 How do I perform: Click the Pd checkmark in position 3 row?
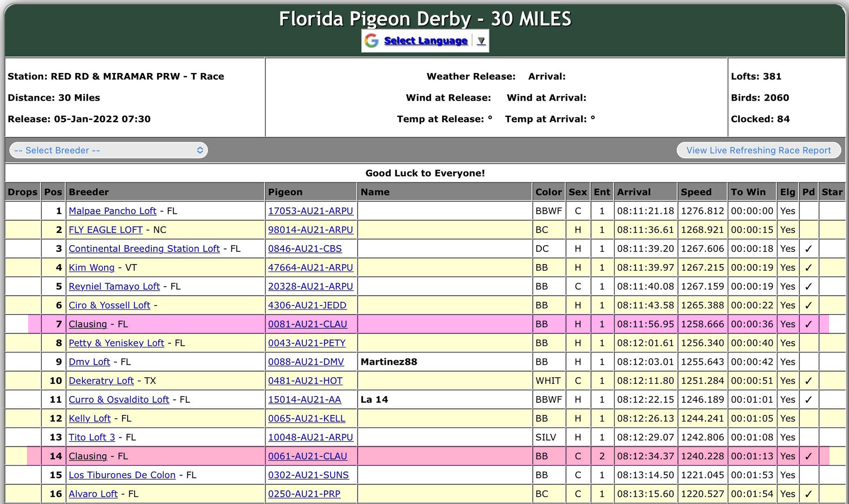click(x=808, y=249)
